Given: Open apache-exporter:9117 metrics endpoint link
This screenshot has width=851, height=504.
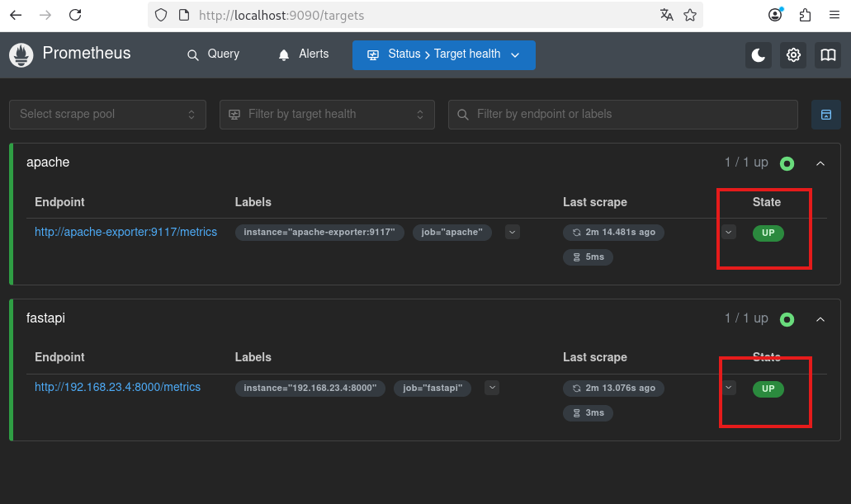Looking at the screenshot, I should point(125,232).
